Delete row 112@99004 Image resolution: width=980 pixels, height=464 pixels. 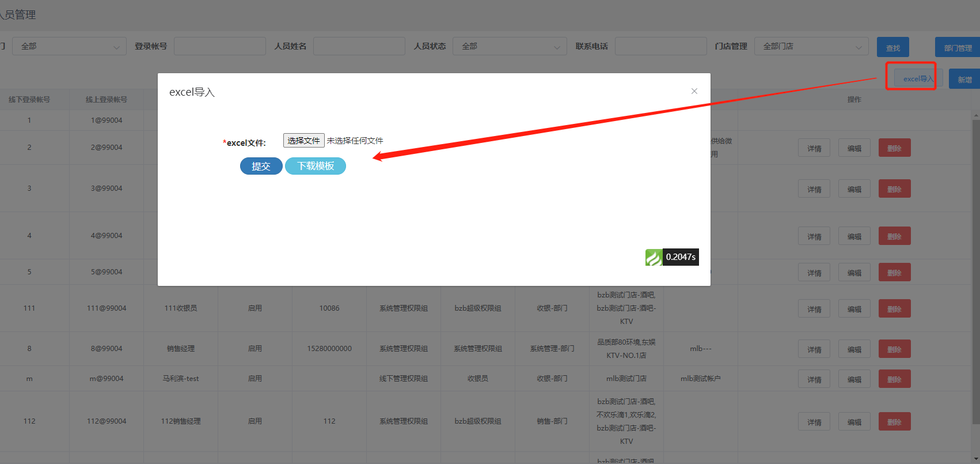point(895,422)
